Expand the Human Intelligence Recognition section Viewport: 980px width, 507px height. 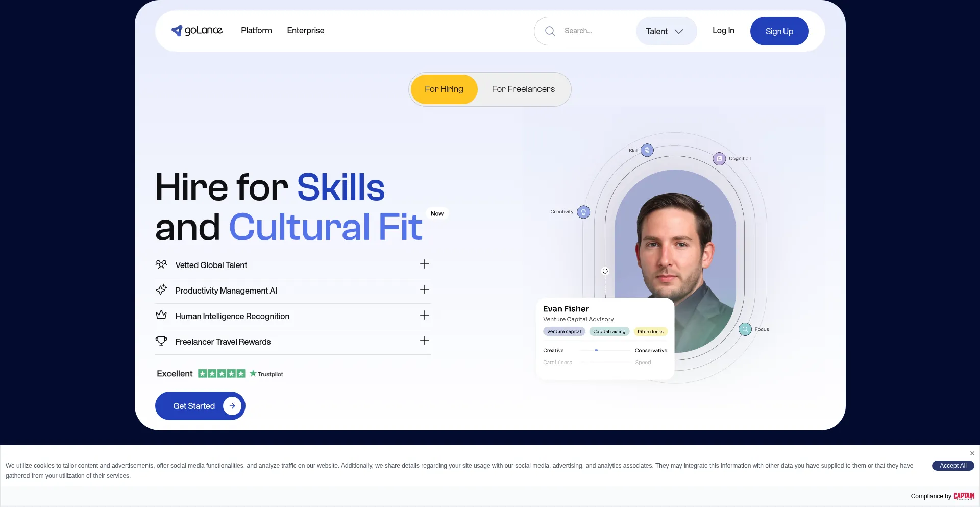(424, 315)
